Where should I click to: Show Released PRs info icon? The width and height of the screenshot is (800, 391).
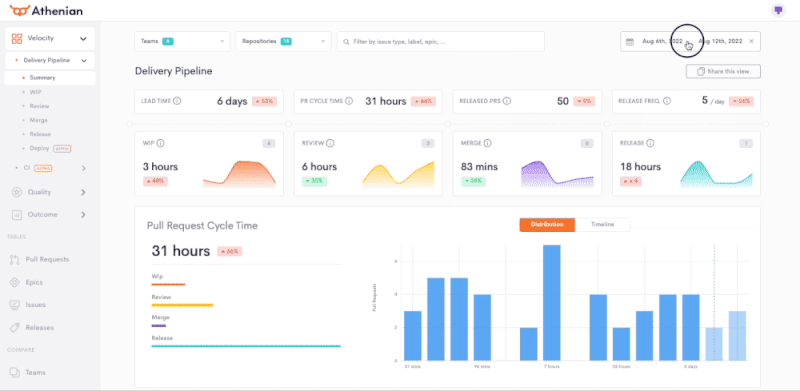click(507, 101)
